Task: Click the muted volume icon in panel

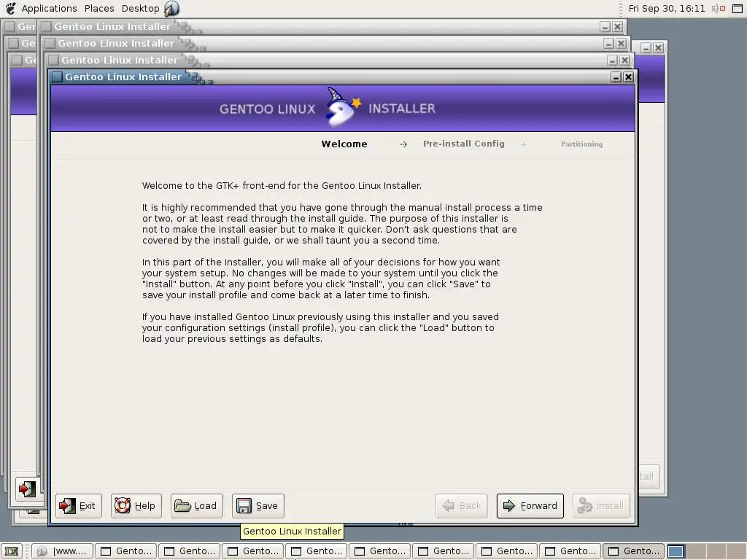Action: 719,8
